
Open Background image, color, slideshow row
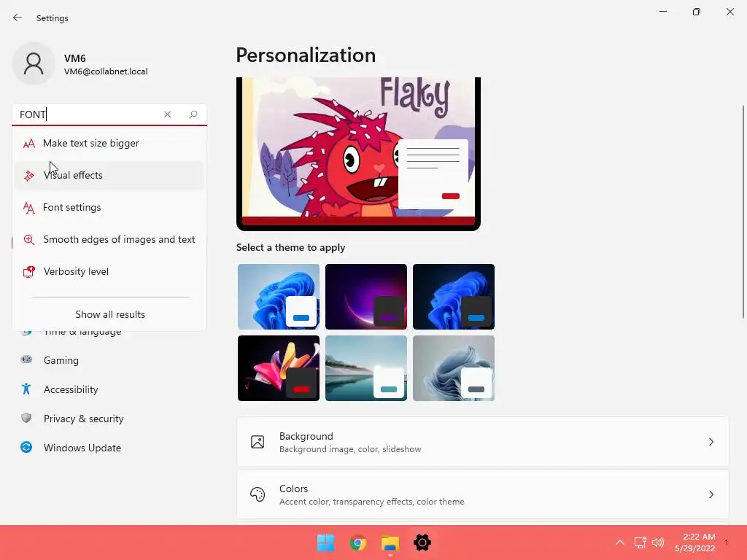pos(483,442)
